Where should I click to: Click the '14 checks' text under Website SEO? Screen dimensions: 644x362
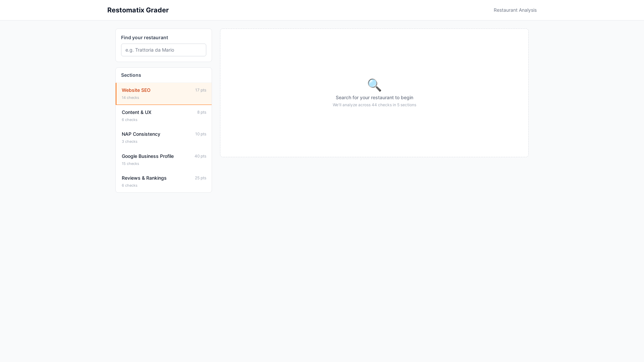pos(130,98)
